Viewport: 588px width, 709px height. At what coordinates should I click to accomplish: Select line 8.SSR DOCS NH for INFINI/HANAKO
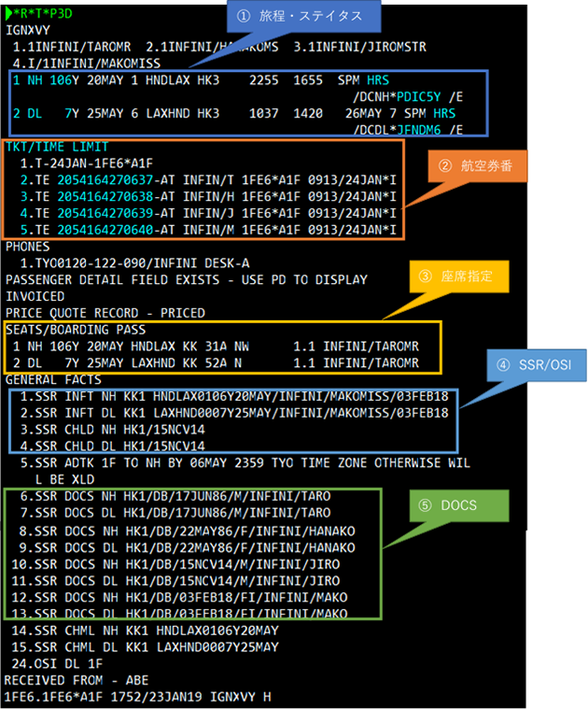point(187,531)
